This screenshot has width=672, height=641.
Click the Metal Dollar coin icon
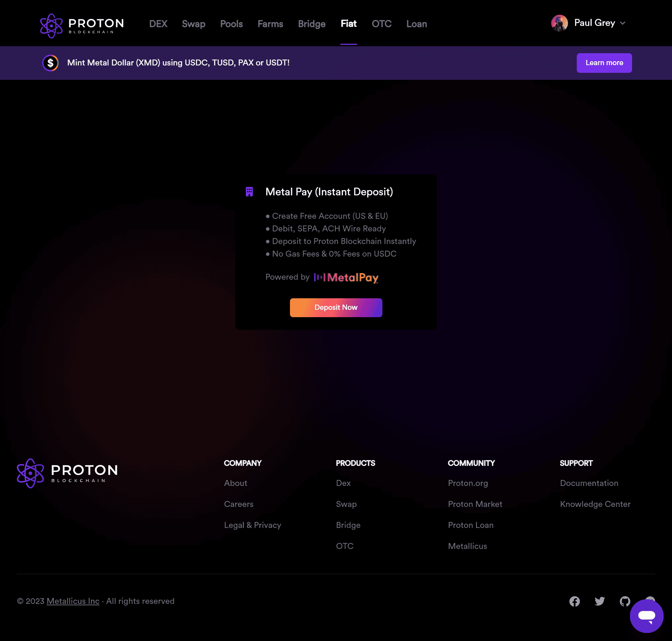(x=50, y=63)
